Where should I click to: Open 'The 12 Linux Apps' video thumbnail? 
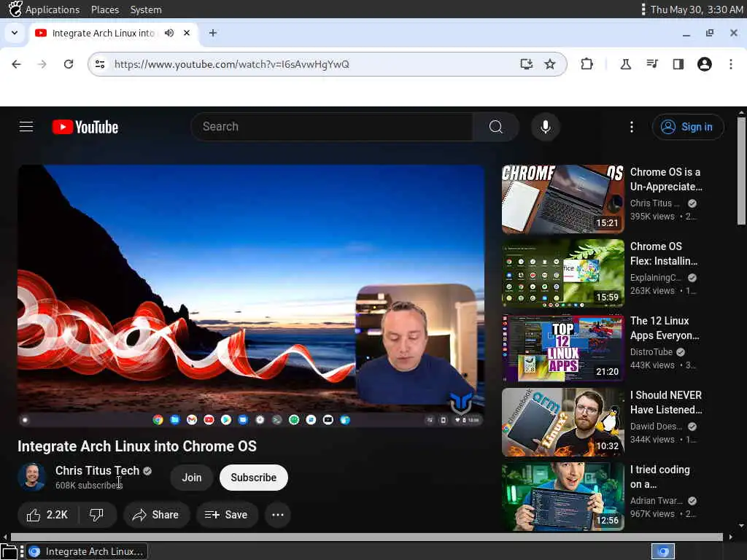pyautogui.click(x=562, y=348)
